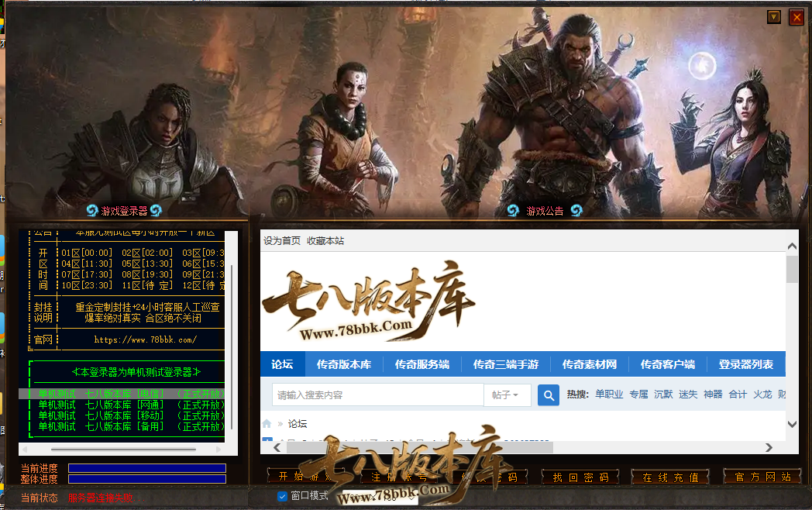Toggle the 窗口模式 checkbox
This screenshot has width=812, height=510.
pos(282,497)
